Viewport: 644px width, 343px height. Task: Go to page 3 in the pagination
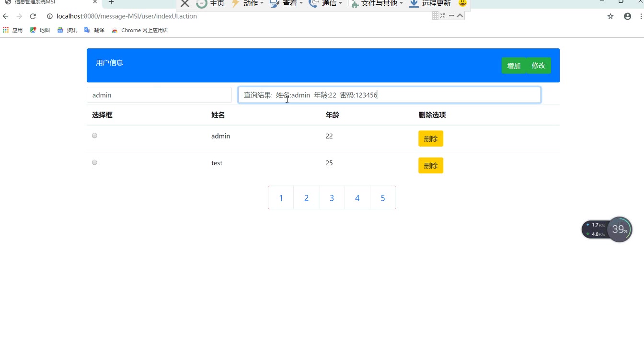pyautogui.click(x=332, y=198)
